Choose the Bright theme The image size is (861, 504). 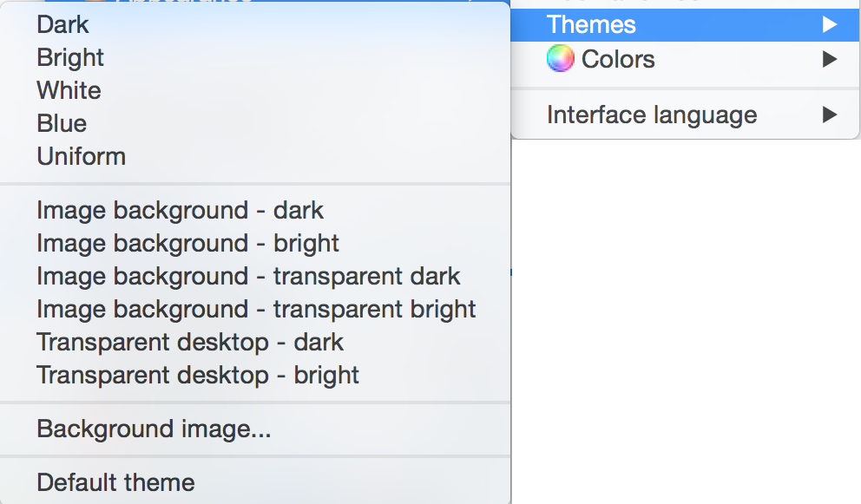click(70, 57)
